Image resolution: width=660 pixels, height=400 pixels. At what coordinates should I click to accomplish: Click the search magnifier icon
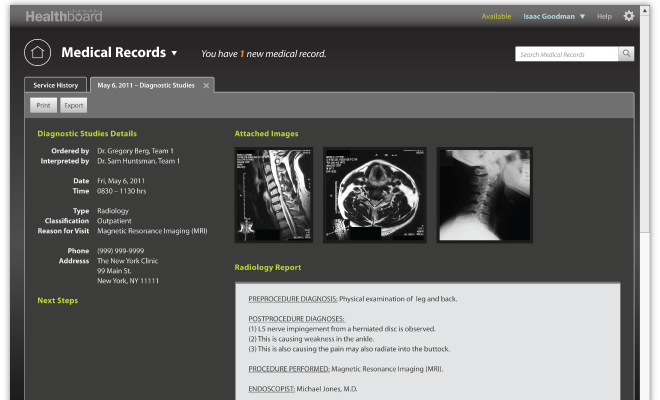point(626,54)
